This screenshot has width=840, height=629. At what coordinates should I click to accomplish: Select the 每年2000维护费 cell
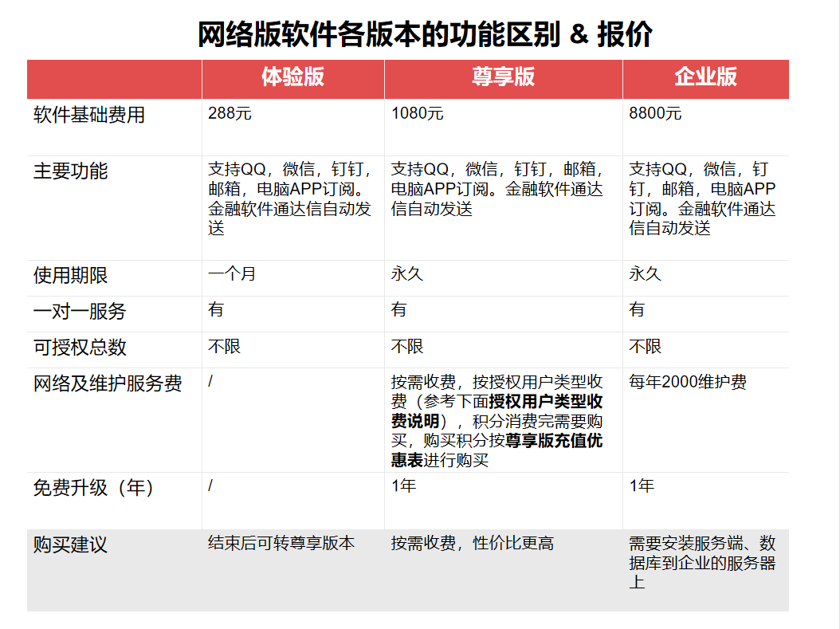(x=688, y=383)
